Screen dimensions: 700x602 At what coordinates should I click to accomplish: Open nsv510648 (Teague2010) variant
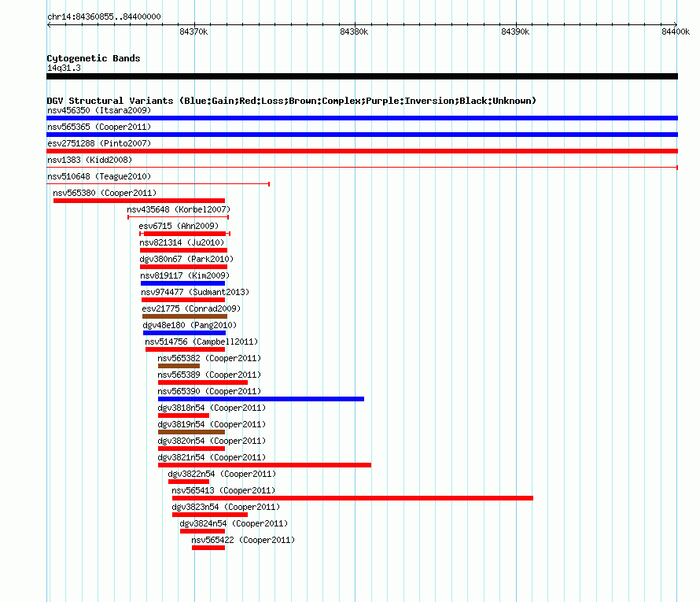[x=99, y=176]
